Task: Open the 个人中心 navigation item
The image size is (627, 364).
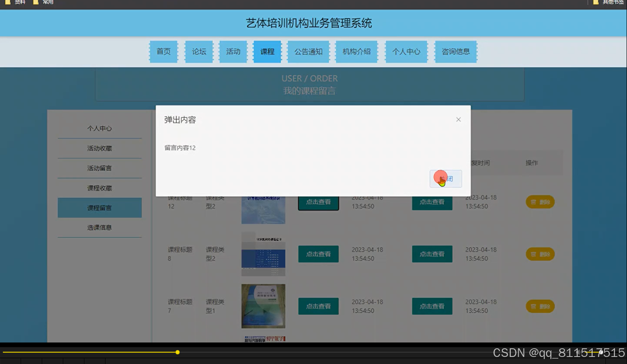Action: [x=406, y=51]
